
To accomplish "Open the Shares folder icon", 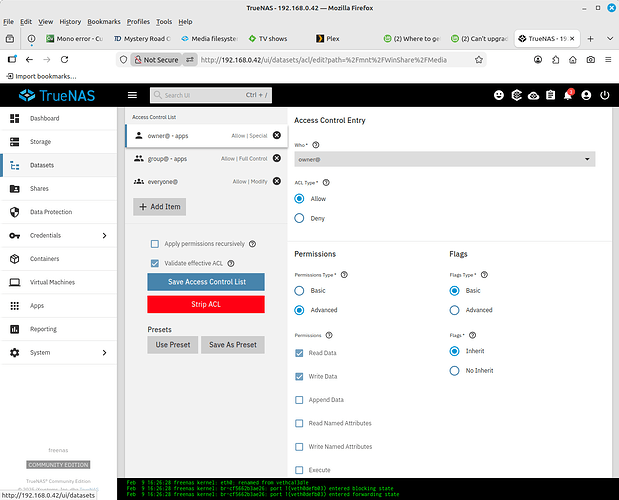I will pyautogui.click(x=15, y=189).
